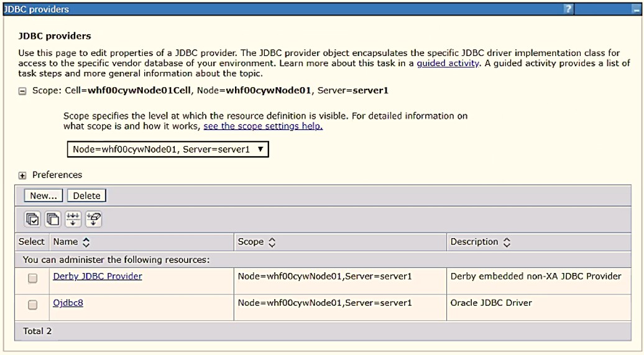Click the Oracle JDBC Driver description
Image resolution: width=644 pixels, height=355 pixels.
(491, 303)
